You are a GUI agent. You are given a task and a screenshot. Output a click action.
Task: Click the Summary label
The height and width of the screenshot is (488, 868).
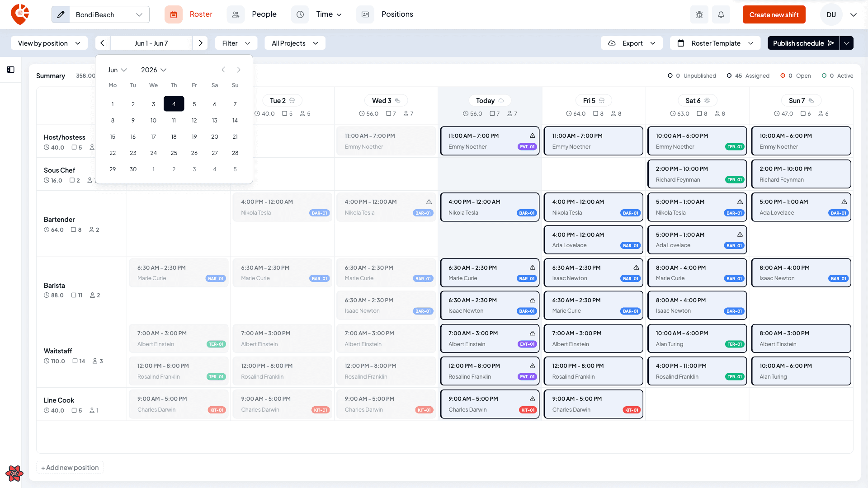pos(51,76)
